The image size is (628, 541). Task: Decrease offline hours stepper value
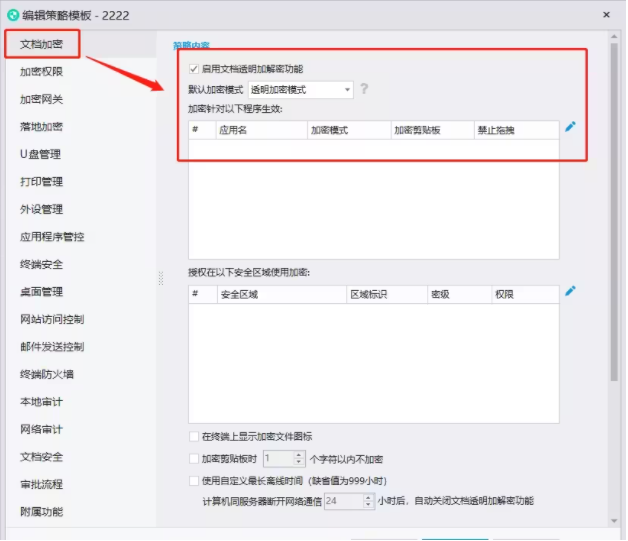point(368,505)
